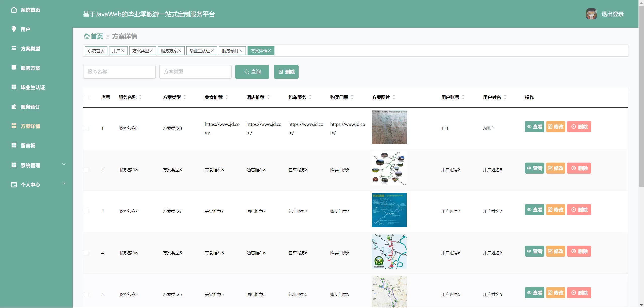The image size is (644, 308).
Task: Click the wallet icon beside 服务预订
Action: [14, 106]
